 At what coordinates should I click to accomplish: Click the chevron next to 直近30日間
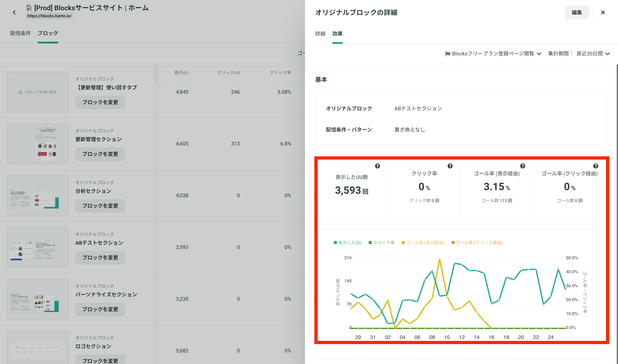click(x=608, y=54)
